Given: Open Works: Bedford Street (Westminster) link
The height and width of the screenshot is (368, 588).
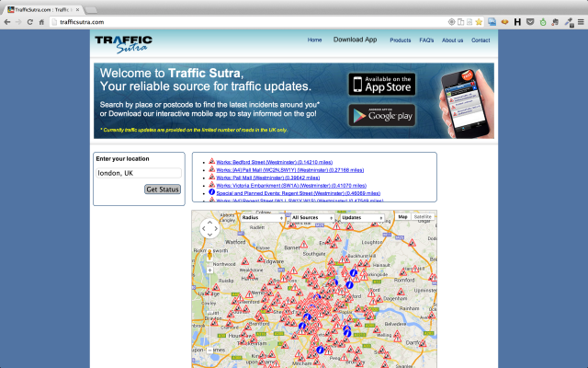Looking at the screenshot, I should pyautogui.click(x=274, y=162).
